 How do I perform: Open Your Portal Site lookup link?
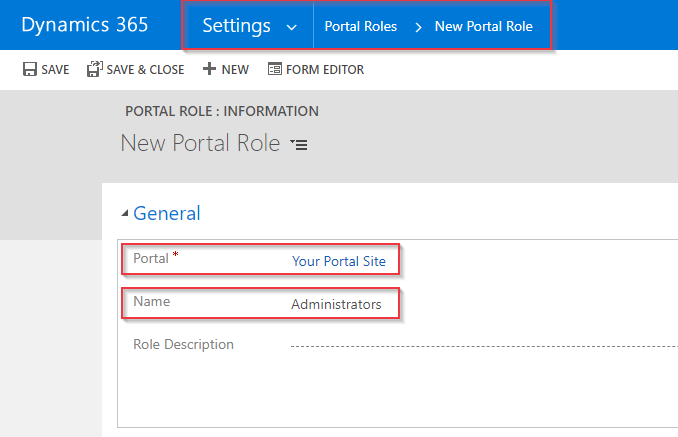[x=339, y=261]
